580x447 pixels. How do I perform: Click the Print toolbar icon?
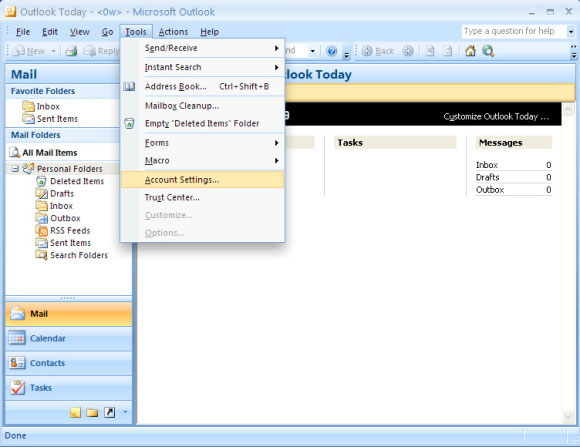71,51
